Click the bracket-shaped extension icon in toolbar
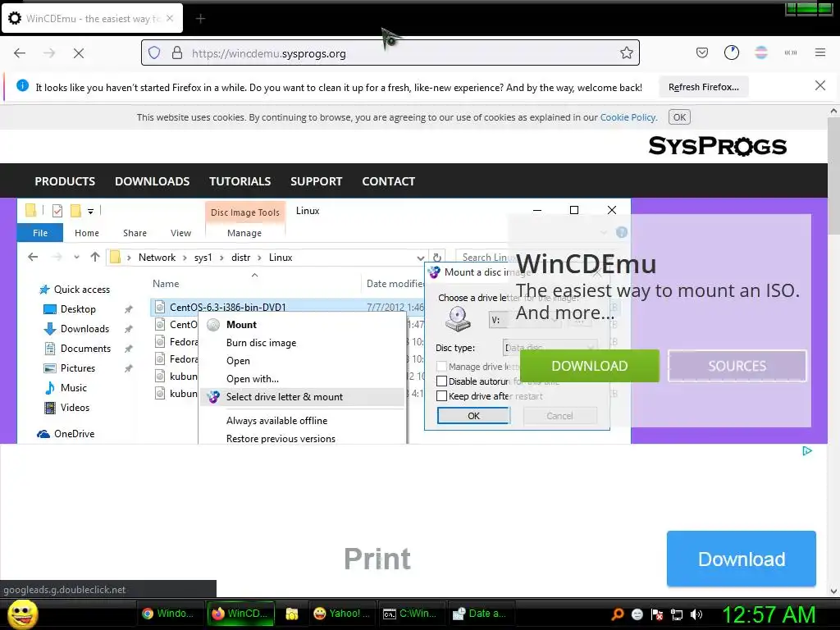The width and height of the screenshot is (840, 630). point(791,52)
